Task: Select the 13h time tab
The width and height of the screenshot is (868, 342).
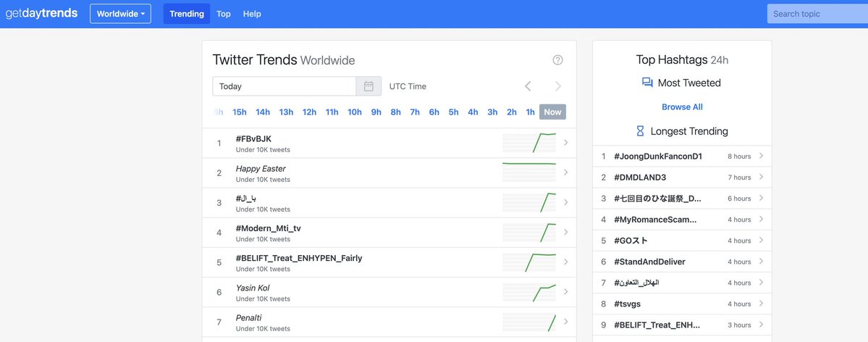Action: coord(286,112)
